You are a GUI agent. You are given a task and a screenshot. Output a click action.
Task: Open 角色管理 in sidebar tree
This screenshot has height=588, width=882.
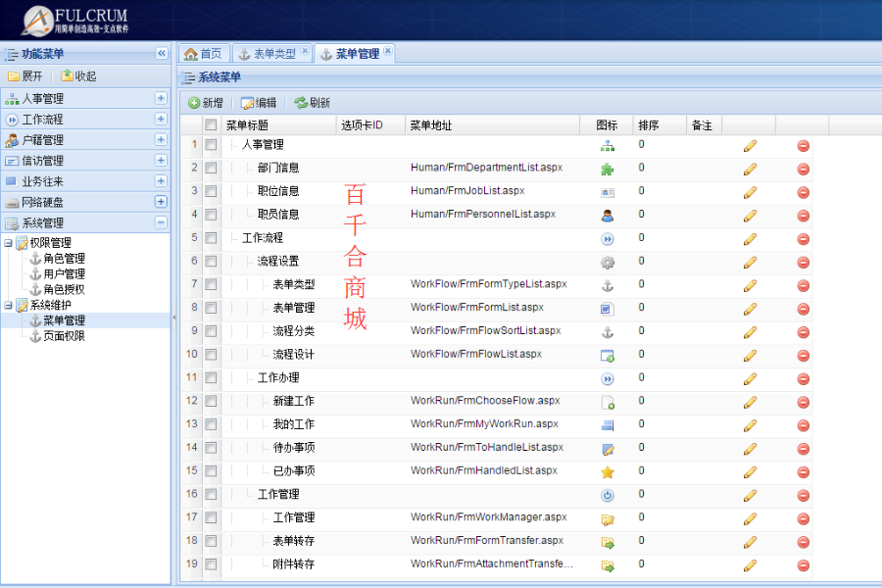tap(64, 259)
